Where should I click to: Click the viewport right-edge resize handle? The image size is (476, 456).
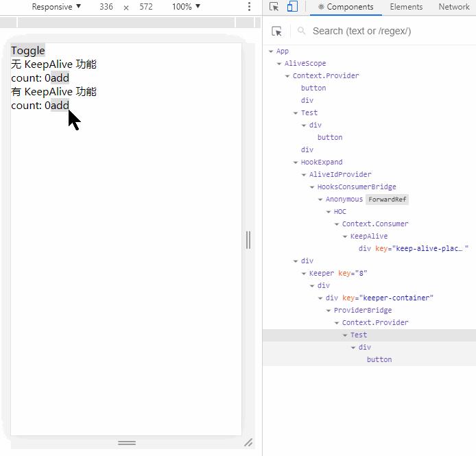pos(248,240)
